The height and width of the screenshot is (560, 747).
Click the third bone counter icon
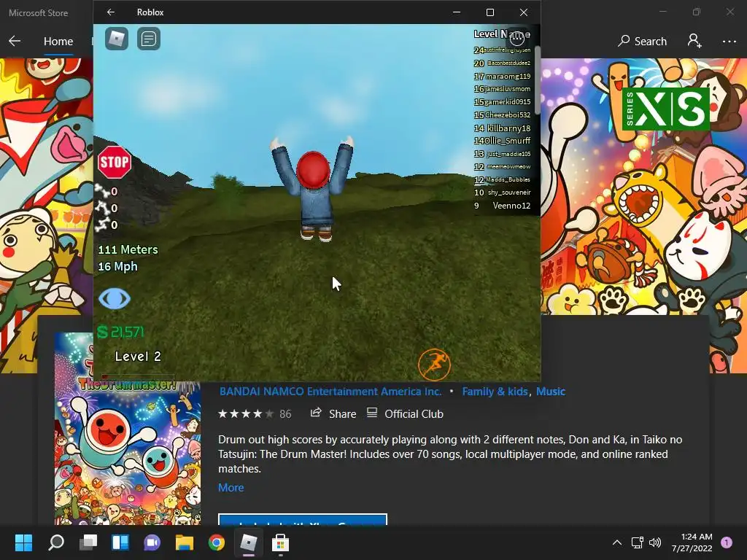click(101, 225)
